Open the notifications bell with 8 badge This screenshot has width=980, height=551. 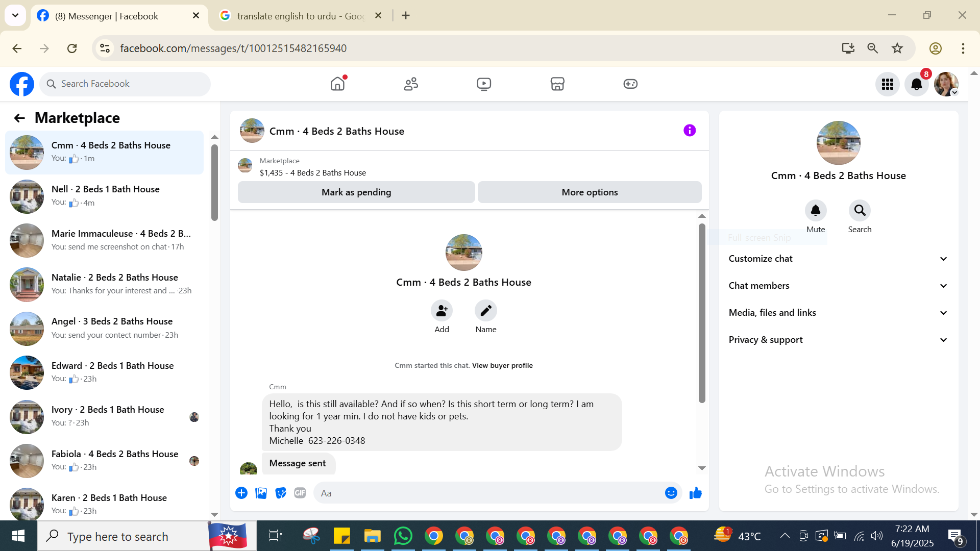pos(917,84)
